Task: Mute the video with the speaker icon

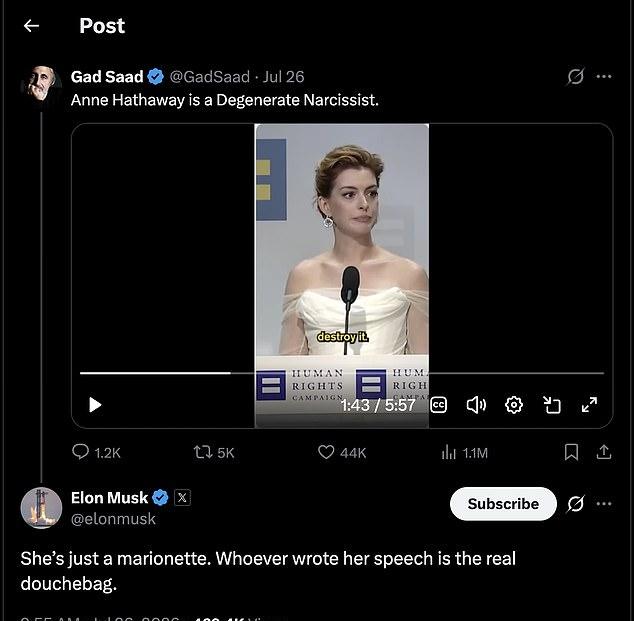Action: click(x=476, y=405)
